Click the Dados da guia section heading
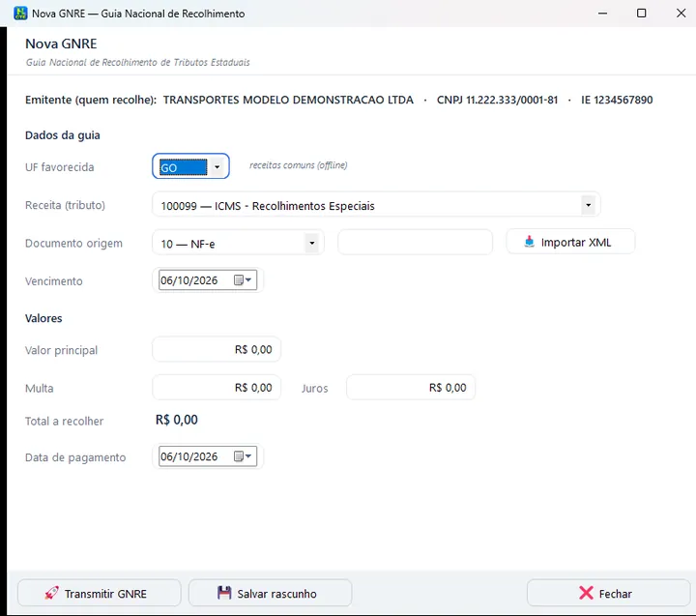Screen dimensions: 696x616 click(x=63, y=135)
